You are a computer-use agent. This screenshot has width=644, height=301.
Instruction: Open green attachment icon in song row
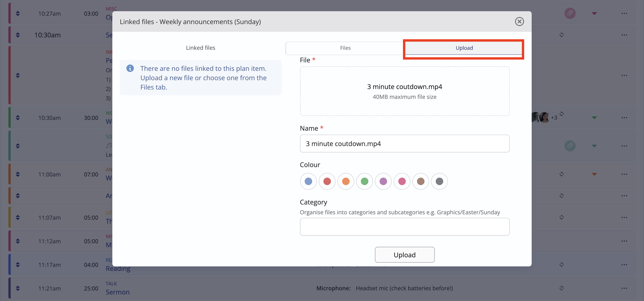[570, 146]
